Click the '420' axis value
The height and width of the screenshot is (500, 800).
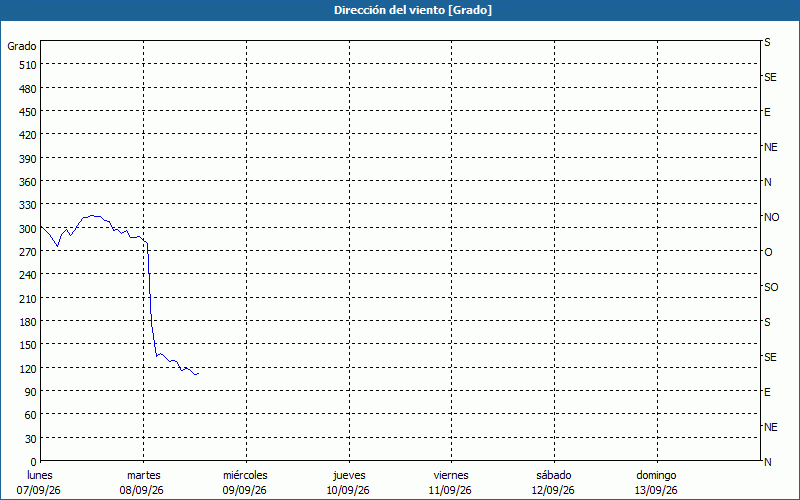point(28,135)
